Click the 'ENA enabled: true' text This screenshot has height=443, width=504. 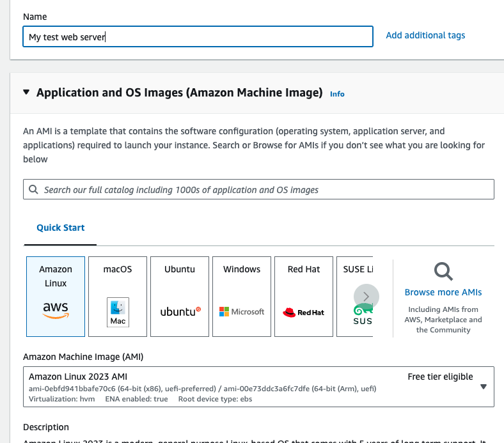[137, 399]
